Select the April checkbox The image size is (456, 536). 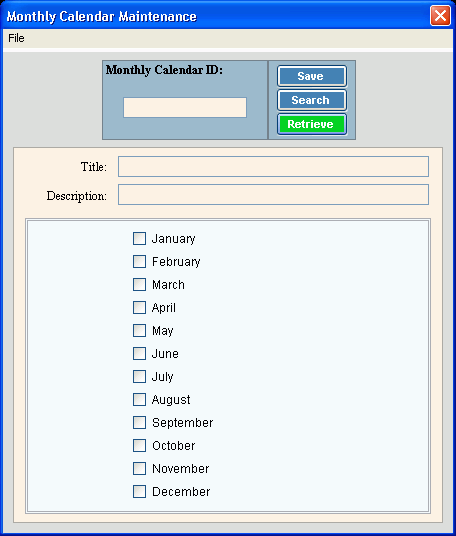pyautogui.click(x=139, y=307)
